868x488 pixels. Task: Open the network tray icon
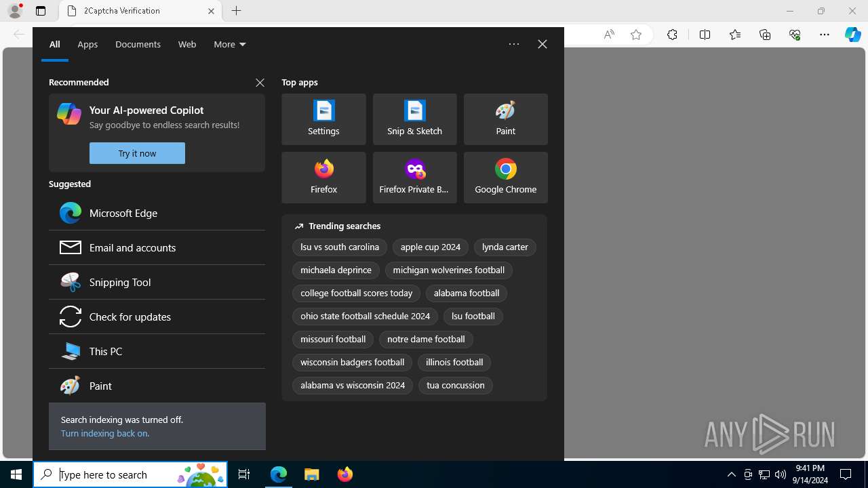pyautogui.click(x=764, y=474)
